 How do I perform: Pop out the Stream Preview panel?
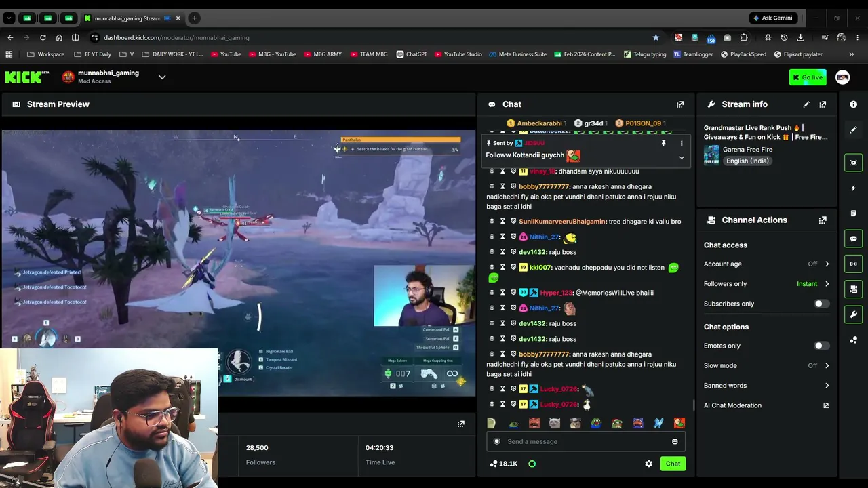(x=461, y=424)
